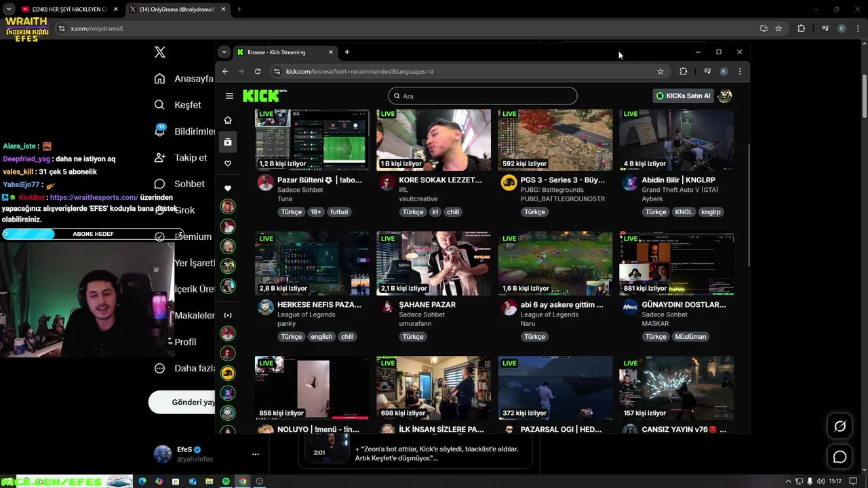The width and height of the screenshot is (868, 488).
Task: Click the 18+ tag on Pazar Bülteni
Action: click(x=316, y=212)
